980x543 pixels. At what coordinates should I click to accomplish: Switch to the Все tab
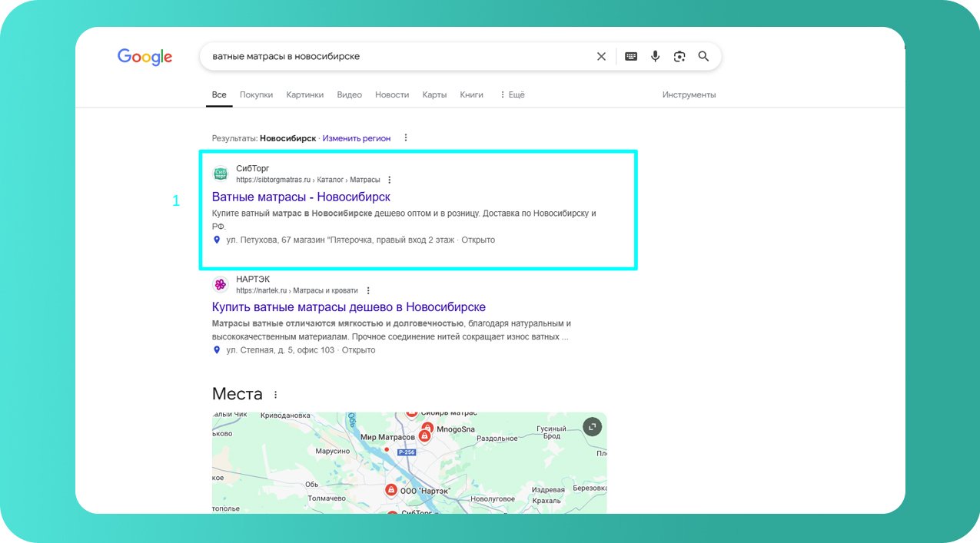point(219,95)
